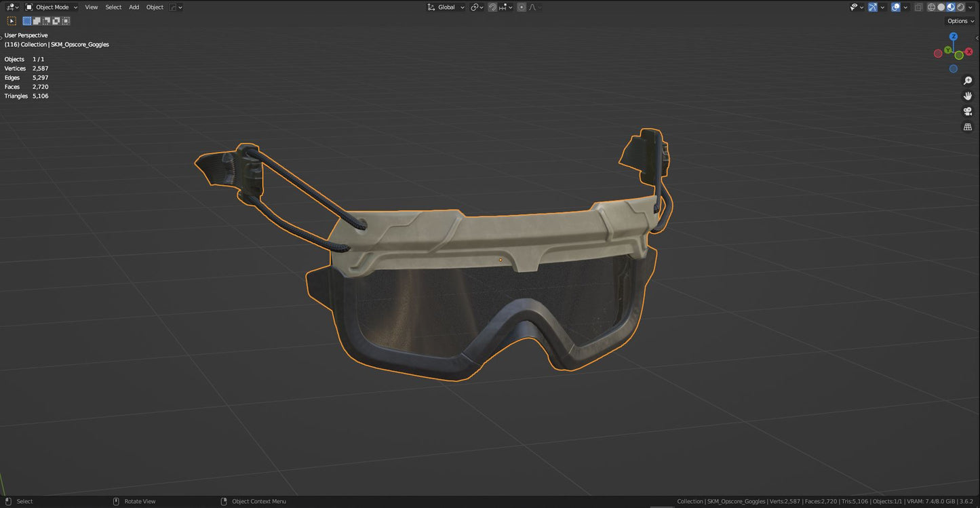Click the blue Z axis on the navigation gizmo
The width and height of the screenshot is (980, 508).
pos(954,36)
